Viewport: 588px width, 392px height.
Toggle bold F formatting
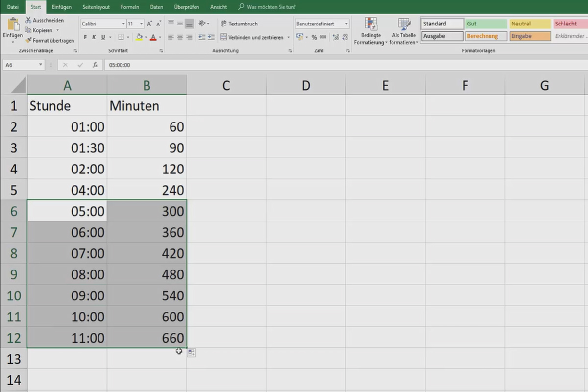click(x=85, y=37)
